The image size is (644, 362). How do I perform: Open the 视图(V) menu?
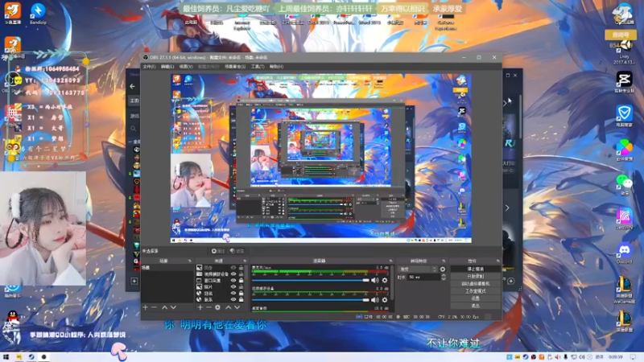(186, 67)
